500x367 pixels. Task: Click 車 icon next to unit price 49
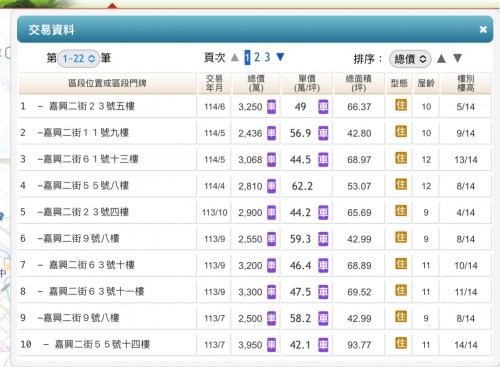tap(323, 106)
